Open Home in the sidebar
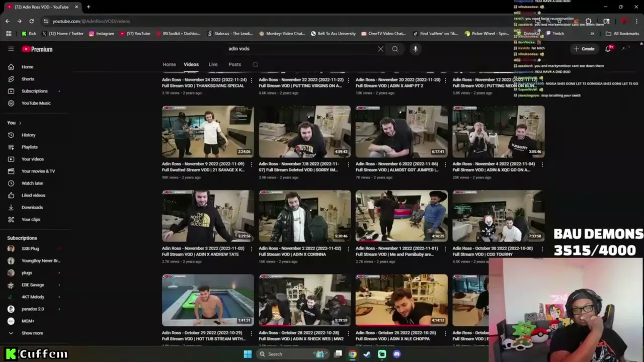644x362 pixels. (27, 67)
